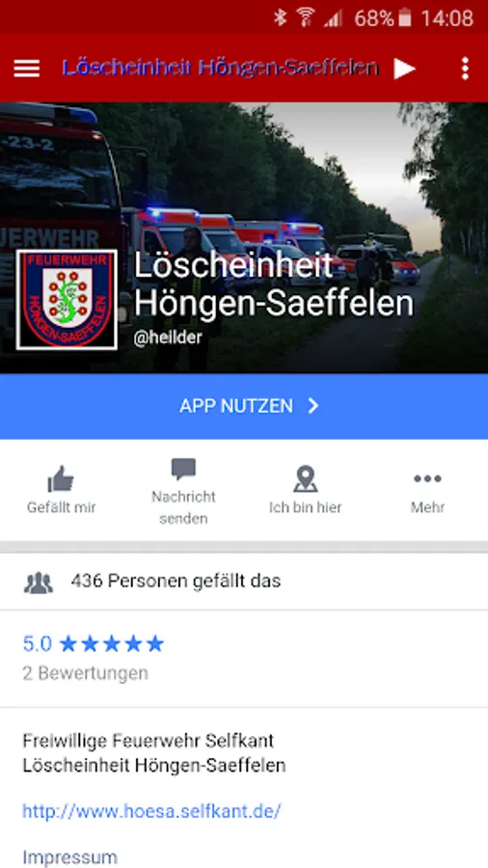Open the Mehr ellipsis options

[x=427, y=478]
